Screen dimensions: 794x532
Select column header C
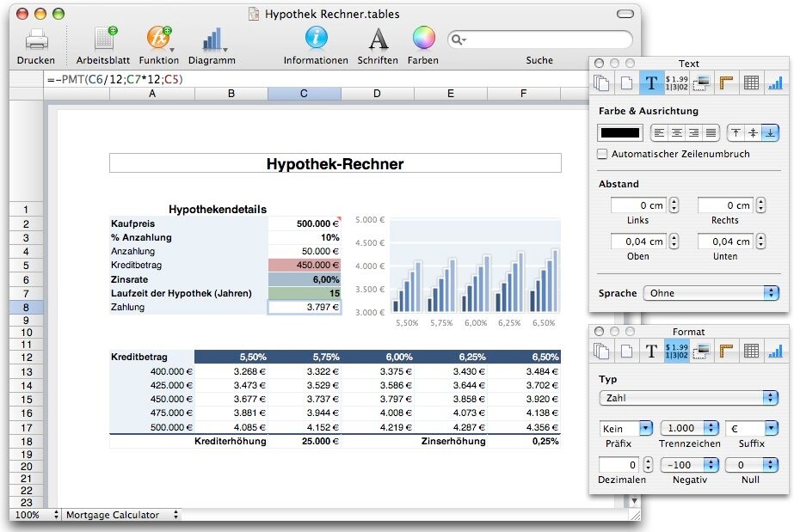(304, 94)
